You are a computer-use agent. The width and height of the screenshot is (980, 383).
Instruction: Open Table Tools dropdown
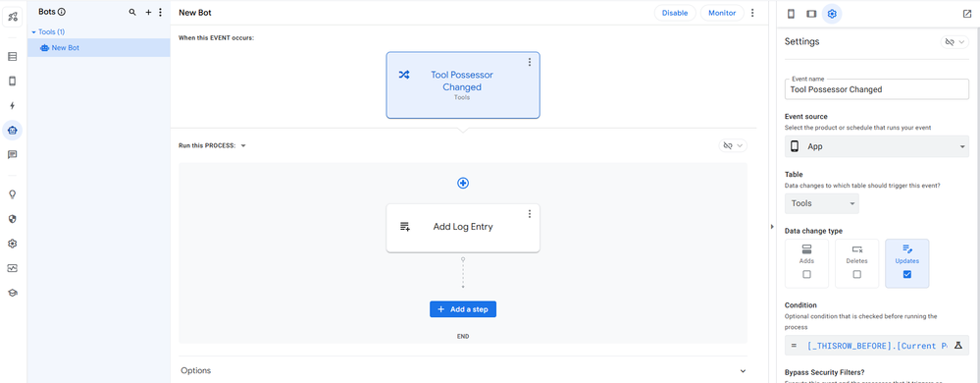pyautogui.click(x=821, y=203)
